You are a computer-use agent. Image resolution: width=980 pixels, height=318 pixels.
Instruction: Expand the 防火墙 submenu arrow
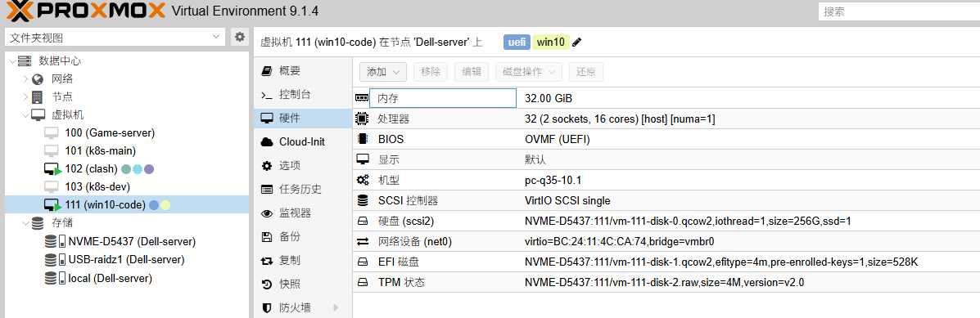tap(336, 307)
